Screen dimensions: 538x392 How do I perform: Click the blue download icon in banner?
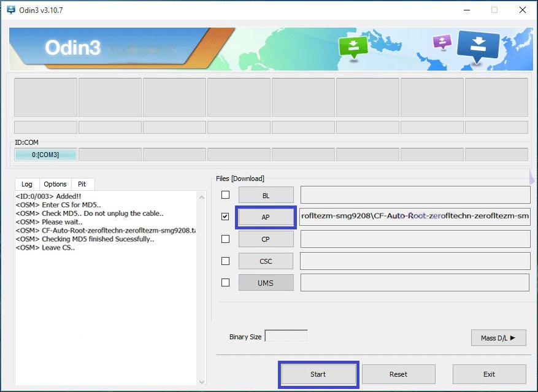coord(478,47)
